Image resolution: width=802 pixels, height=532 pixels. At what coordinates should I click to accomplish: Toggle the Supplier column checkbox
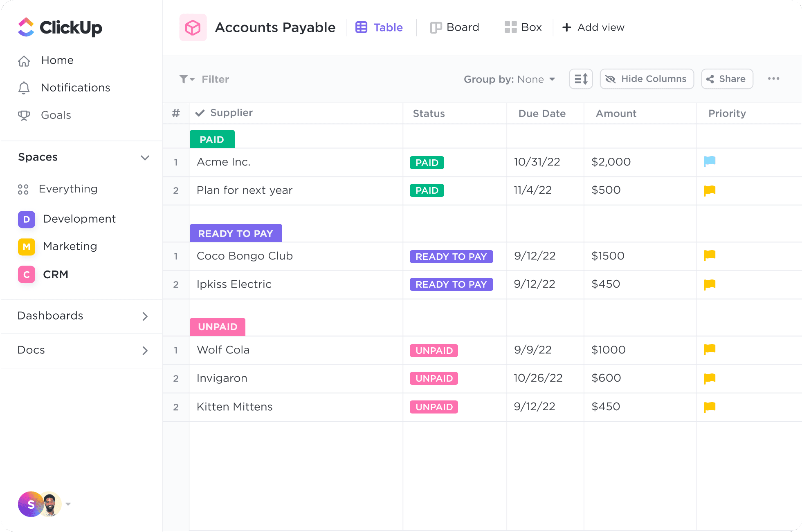pos(201,113)
